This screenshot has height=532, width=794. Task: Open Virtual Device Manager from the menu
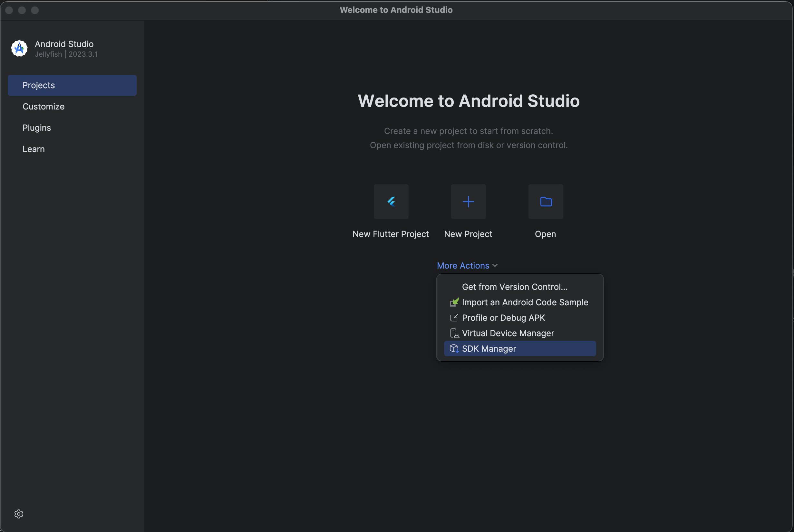click(520, 333)
